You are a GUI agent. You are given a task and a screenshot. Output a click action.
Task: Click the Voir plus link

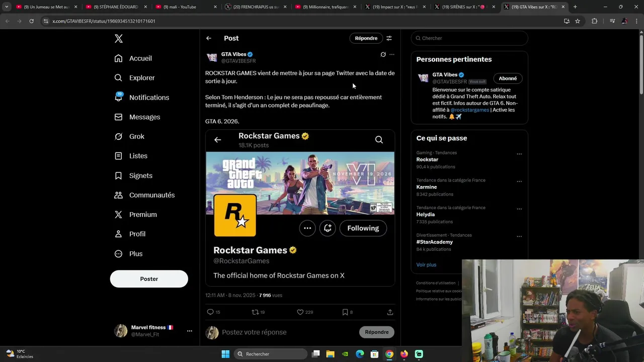point(426,265)
